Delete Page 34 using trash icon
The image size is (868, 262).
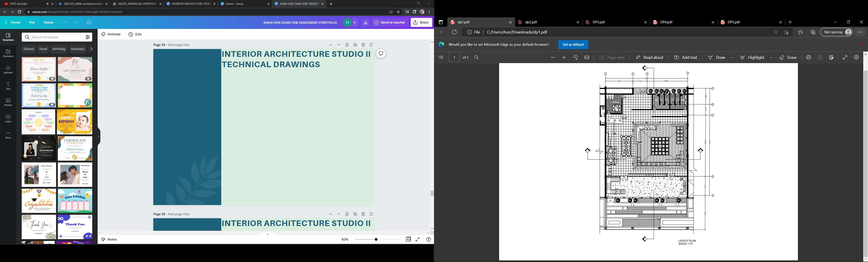363,45
